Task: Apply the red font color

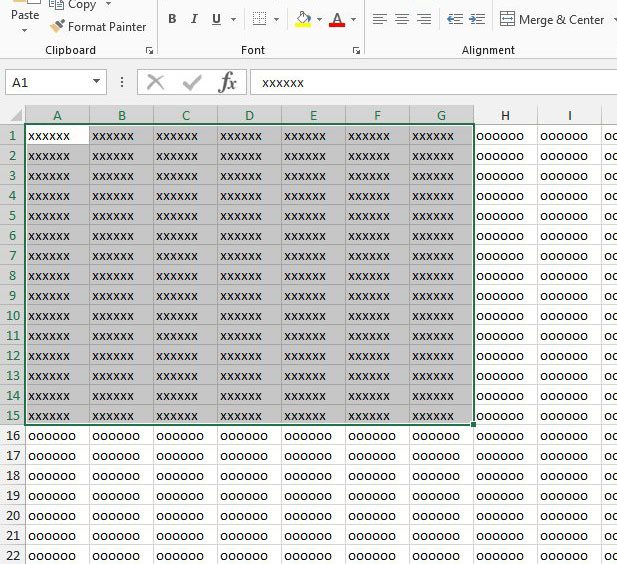Action: click(x=336, y=19)
